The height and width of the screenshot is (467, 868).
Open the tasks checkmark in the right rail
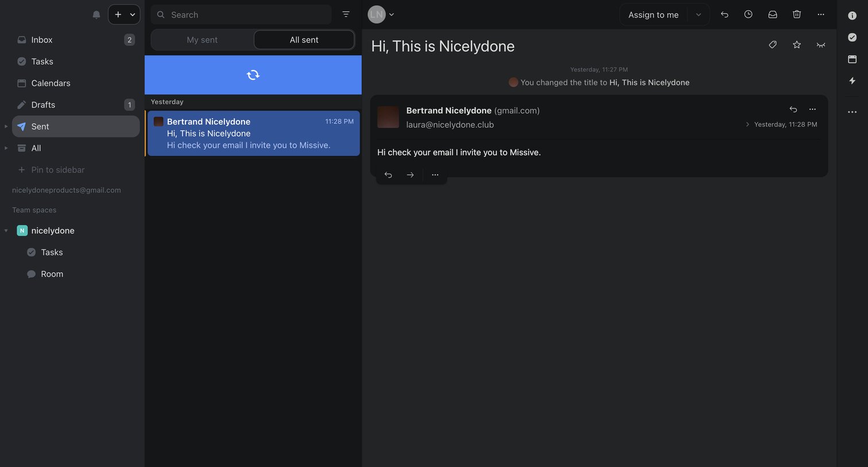click(x=852, y=37)
